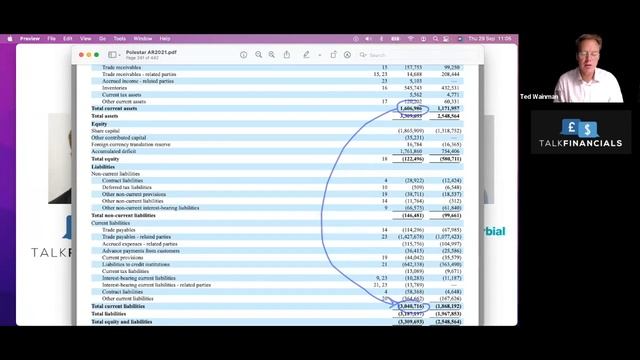Click the TalkFinancials logo tile

tap(581, 132)
